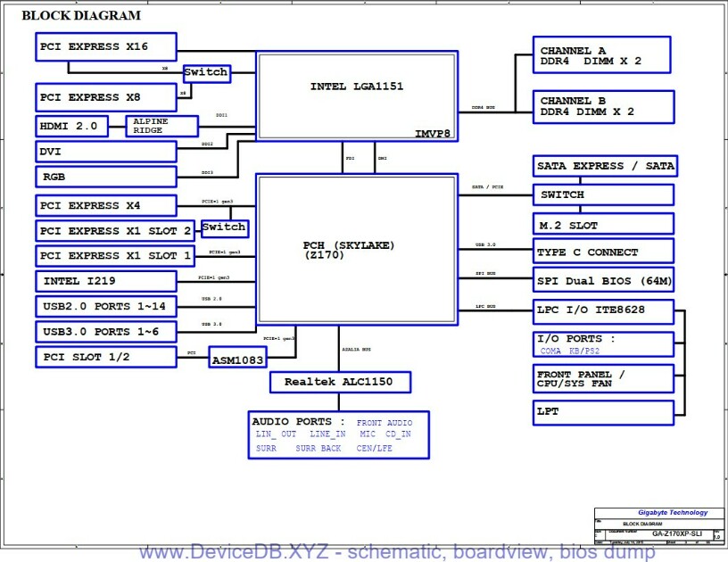Select FRONT PANEL / CPU/SYS FAN block
The image size is (728, 562).
(603, 379)
